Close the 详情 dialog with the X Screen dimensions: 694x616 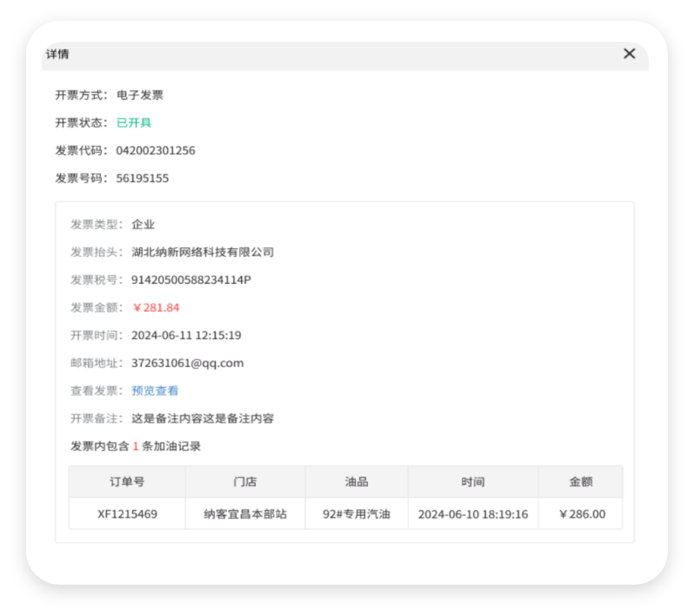630,54
